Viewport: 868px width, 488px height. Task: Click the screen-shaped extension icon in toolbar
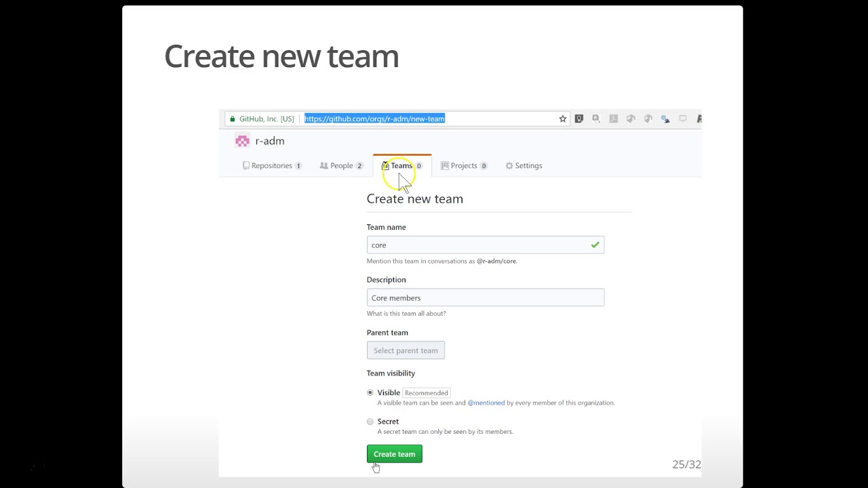(x=683, y=119)
